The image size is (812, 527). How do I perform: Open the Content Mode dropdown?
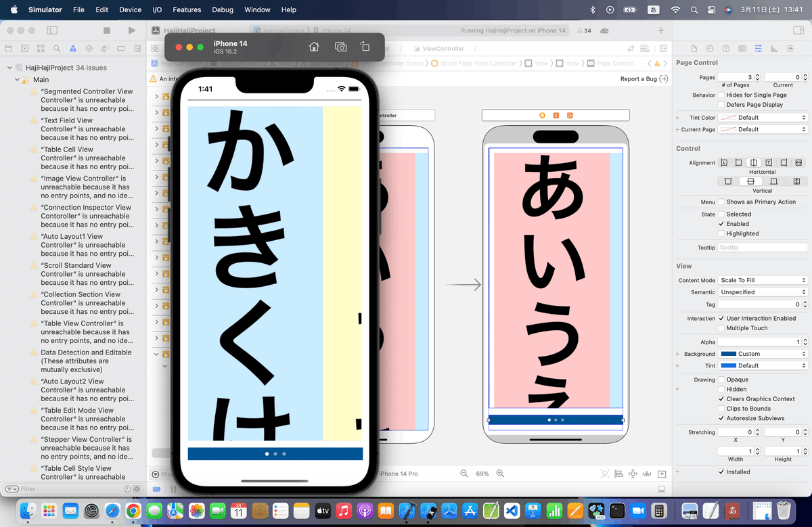(x=763, y=280)
